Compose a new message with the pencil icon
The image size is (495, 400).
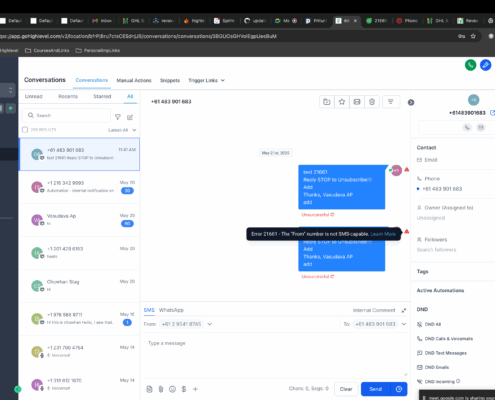coord(130,117)
